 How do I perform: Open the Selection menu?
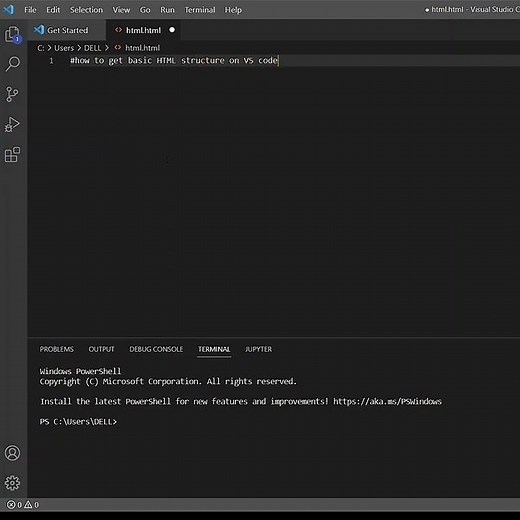point(86,10)
